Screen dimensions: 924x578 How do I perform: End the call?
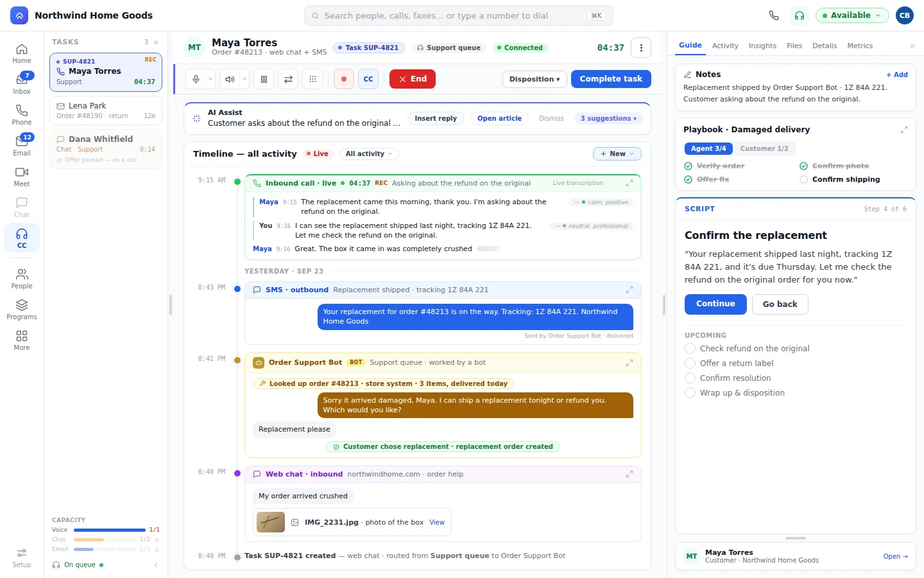coord(413,79)
